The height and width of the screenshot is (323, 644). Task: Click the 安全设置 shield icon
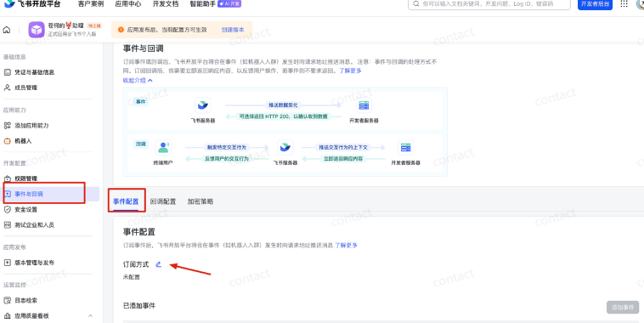7,210
